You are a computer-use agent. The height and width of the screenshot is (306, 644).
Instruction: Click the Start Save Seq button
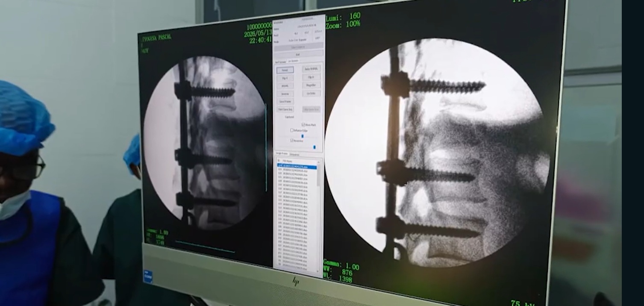tap(285, 109)
